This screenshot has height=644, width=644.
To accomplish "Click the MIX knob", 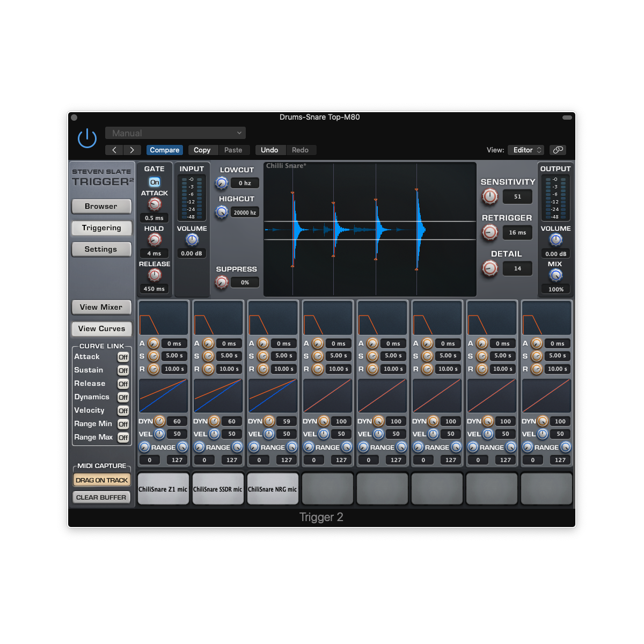I will click(x=556, y=275).
